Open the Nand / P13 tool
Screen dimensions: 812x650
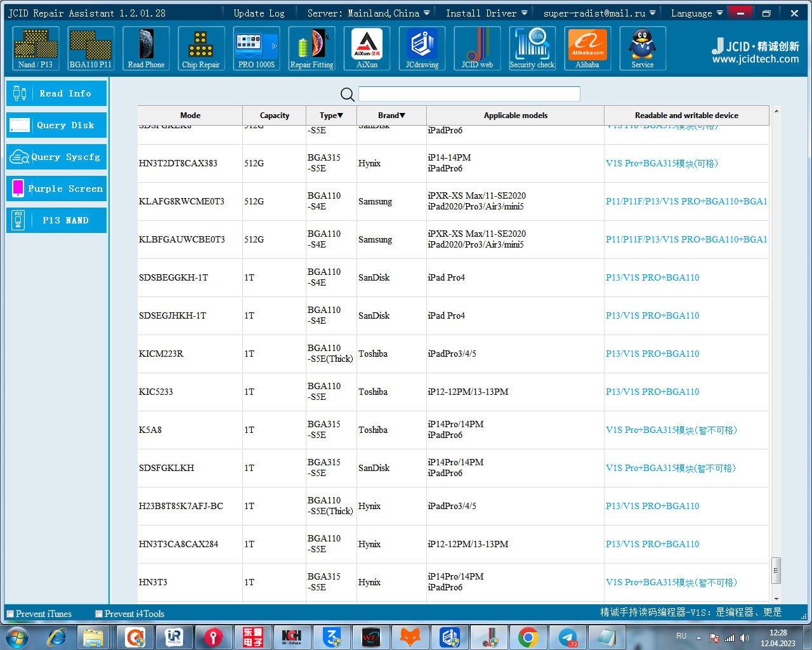coord(36,48)
